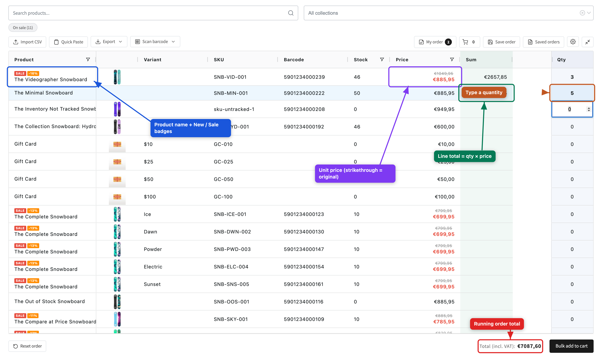
Task: Select quantity cell for GC-010 row
Action: pos(572,144)
